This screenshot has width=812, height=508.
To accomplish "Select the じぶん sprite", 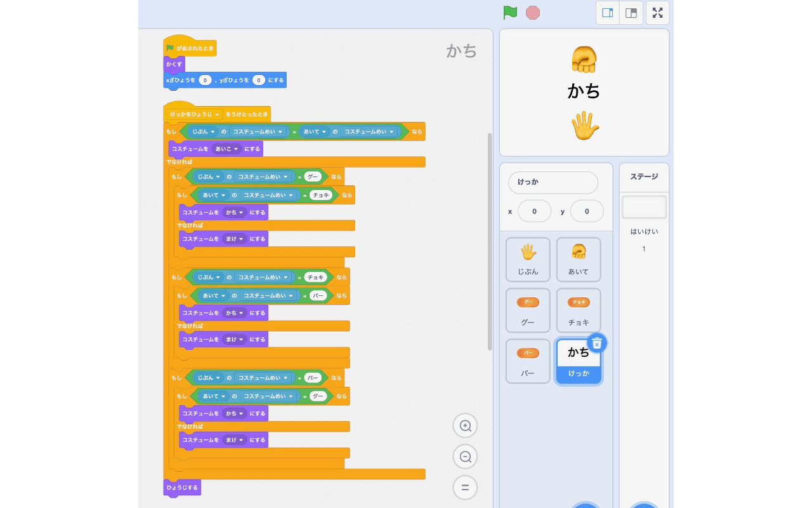I will 528,260.
